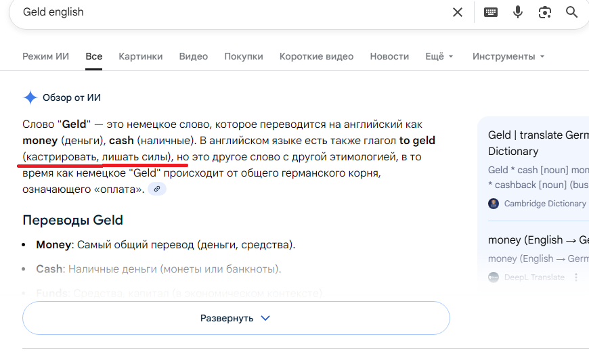This screenshot has height=364, width=589.
Task: Click the Funds bullet item text
Action: [180, 293]
